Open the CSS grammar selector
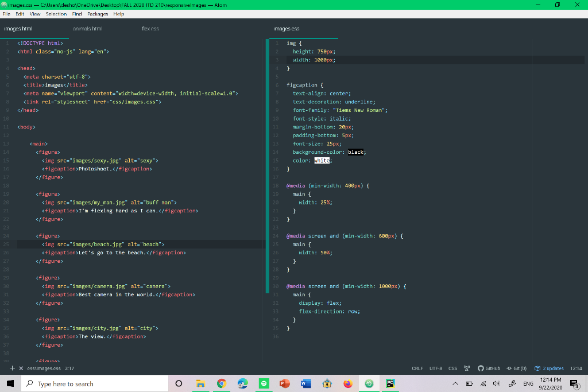 click(x=452, y=368)
